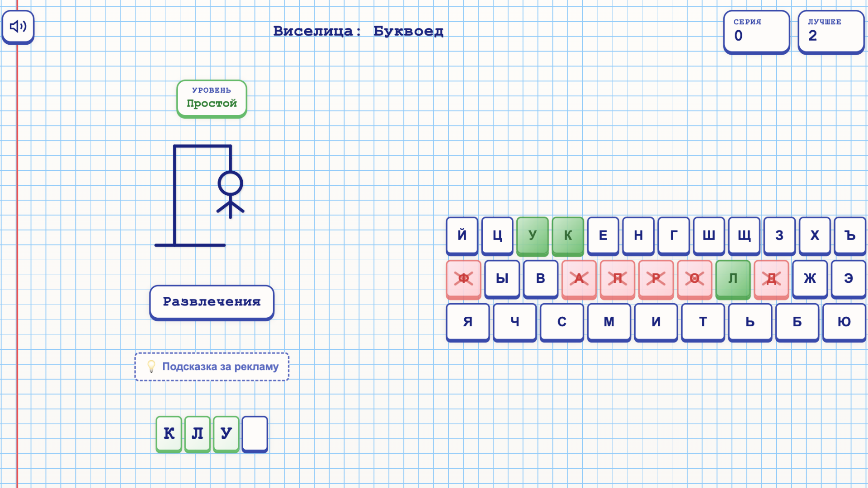The height and width of the screenshot is (488, 868).
Task: Click the empty fourth letter tile
Action: pyautogui.click(x=255, y=433)
